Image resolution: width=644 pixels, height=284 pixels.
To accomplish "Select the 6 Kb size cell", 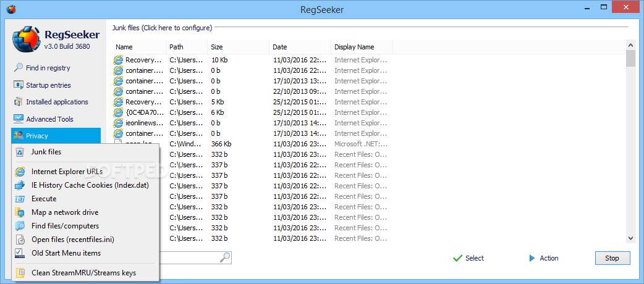I will tap(218, 112).
